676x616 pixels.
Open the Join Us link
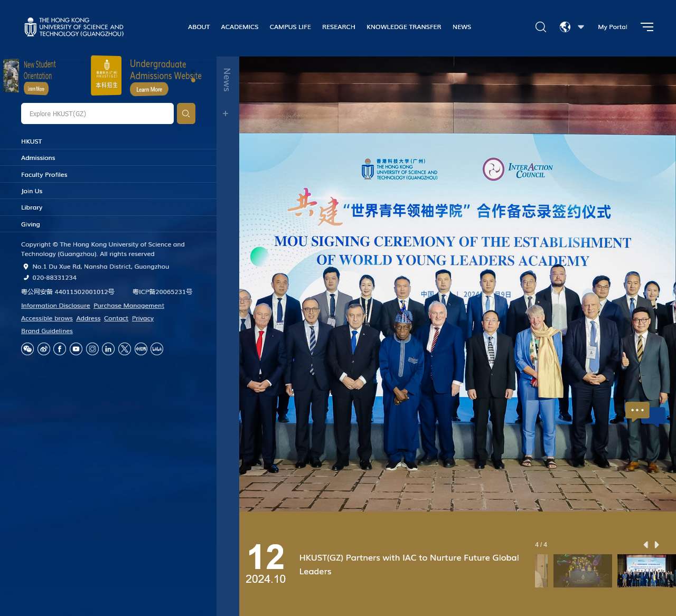(32, 191)
